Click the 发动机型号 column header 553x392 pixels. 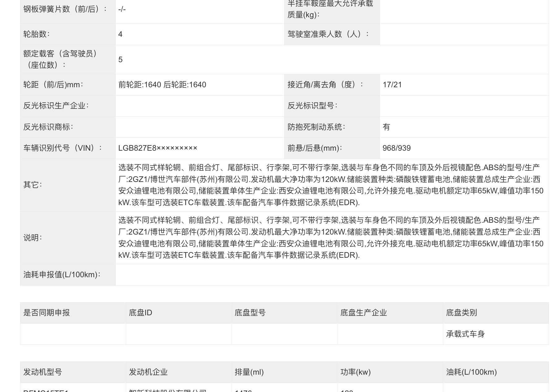coord(43,372)
